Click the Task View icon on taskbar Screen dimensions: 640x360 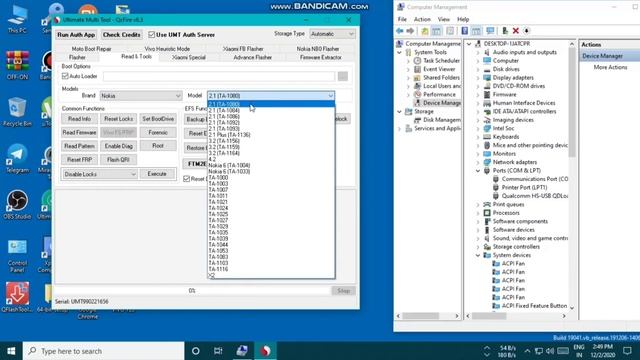tap(218, 351)
